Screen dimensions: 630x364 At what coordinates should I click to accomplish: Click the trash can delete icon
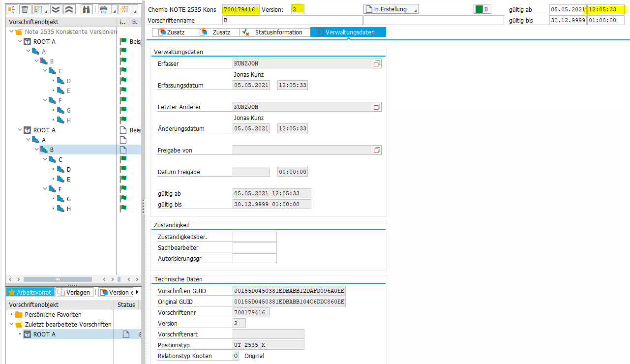[24, 9]
